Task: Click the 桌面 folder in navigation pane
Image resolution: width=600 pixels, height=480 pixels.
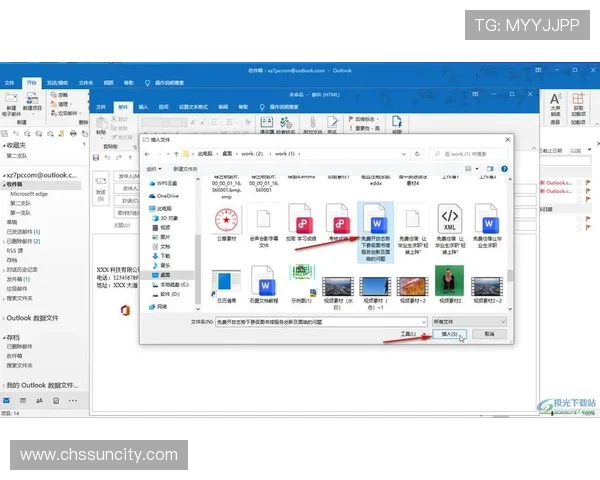Action: coord(165,273)
